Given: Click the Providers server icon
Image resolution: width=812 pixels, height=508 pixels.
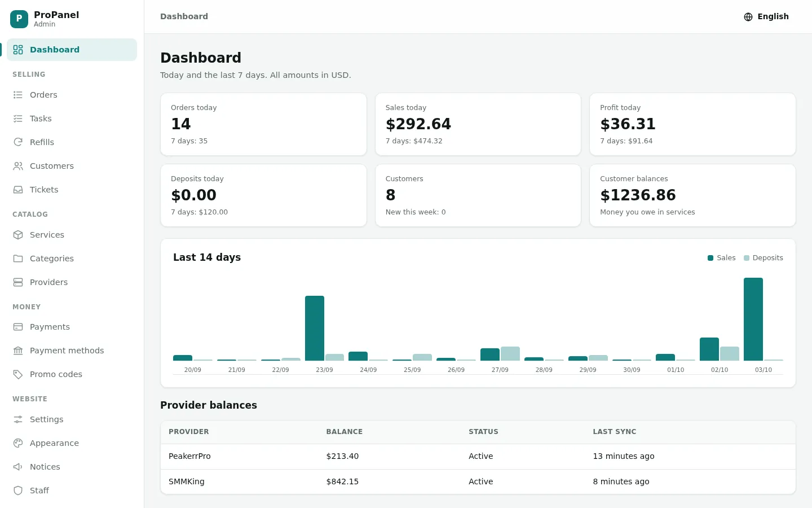Looking at the screenshot, I should click(18, 282).
